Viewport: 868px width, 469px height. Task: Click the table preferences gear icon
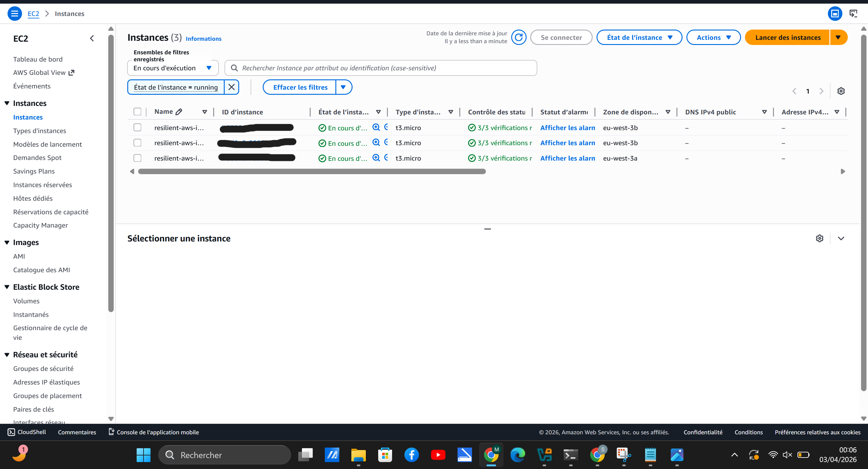(841, 91)
